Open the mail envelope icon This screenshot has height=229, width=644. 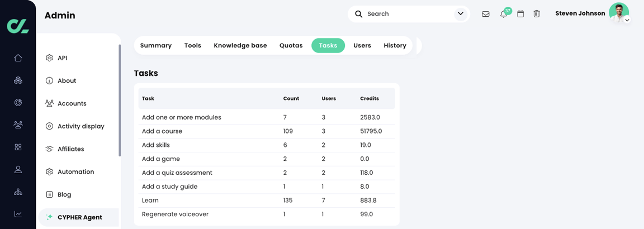tap(485, 14)
